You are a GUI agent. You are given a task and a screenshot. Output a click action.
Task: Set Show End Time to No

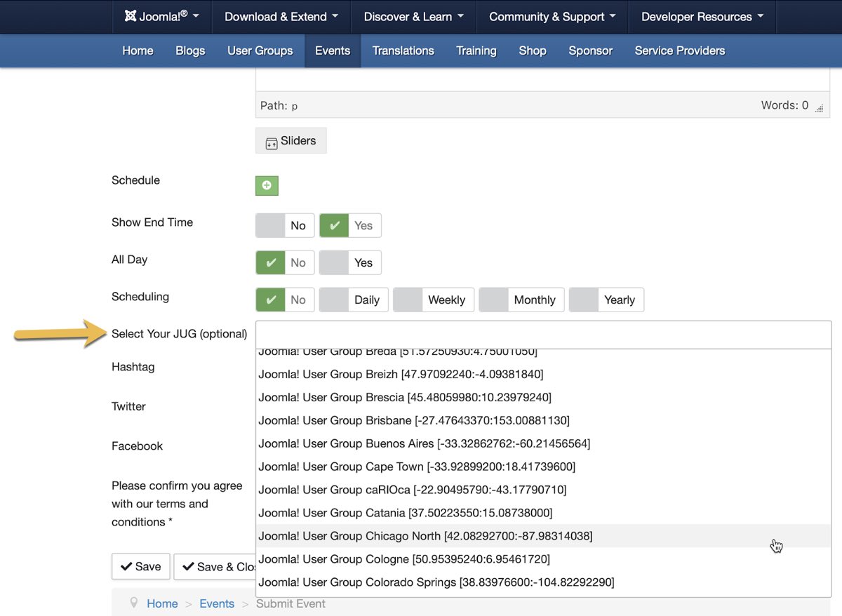pyautogui.click(x=285, y=226)
